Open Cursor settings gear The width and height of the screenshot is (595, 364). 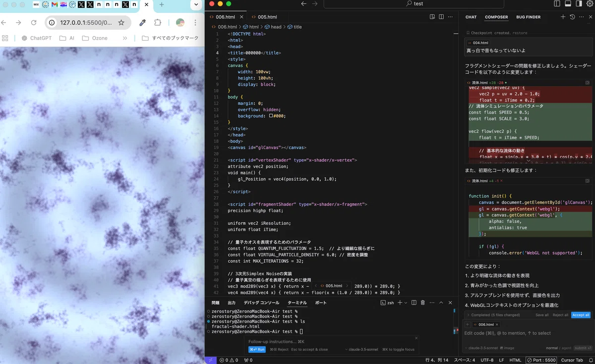point(590,3)
